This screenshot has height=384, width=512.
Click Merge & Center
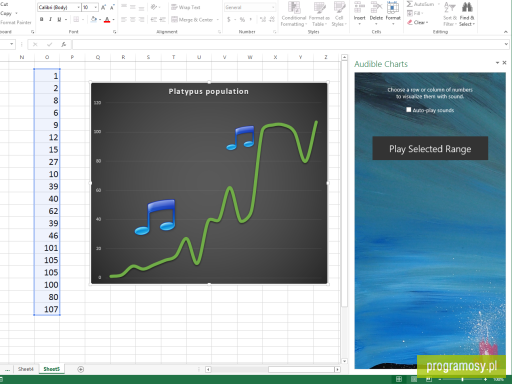point(192,20)
